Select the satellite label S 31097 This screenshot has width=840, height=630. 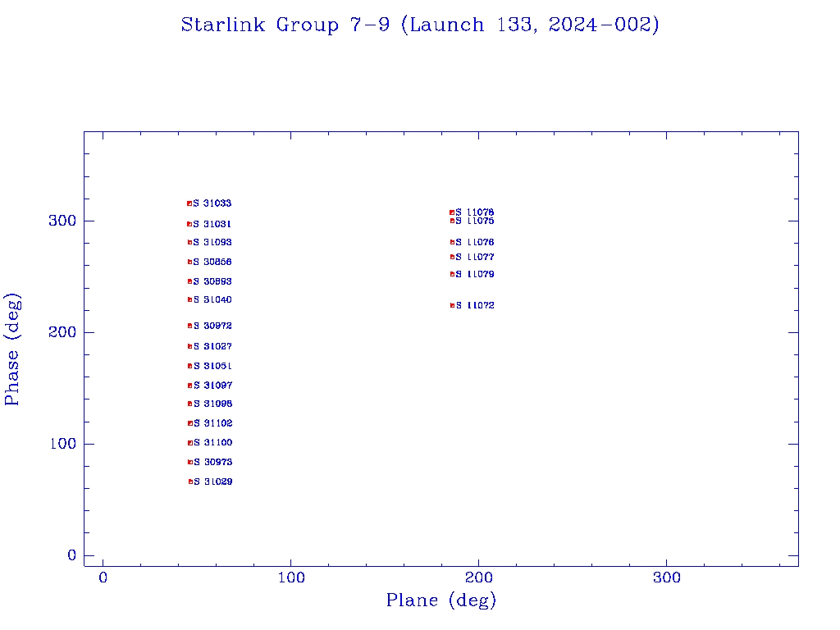click(213, 386)
